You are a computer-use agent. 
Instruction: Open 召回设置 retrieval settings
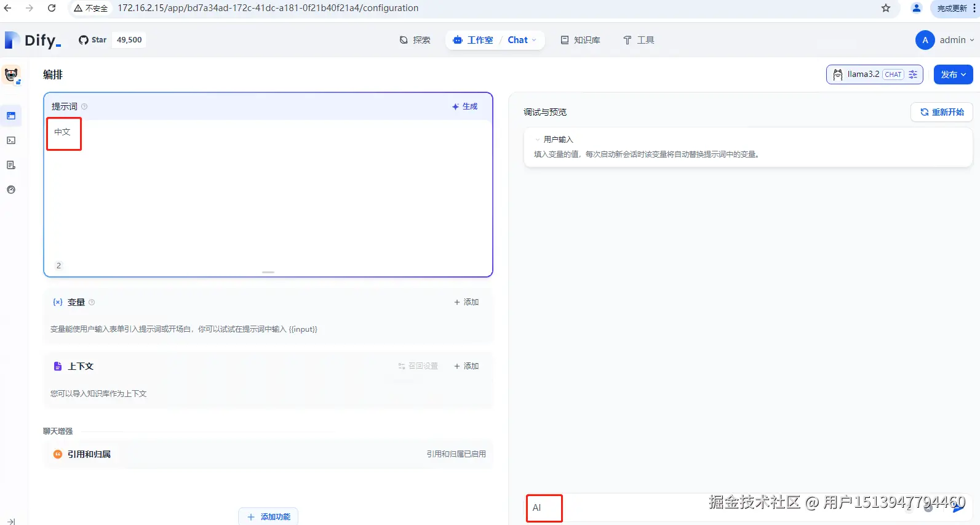tap(418, 366)
